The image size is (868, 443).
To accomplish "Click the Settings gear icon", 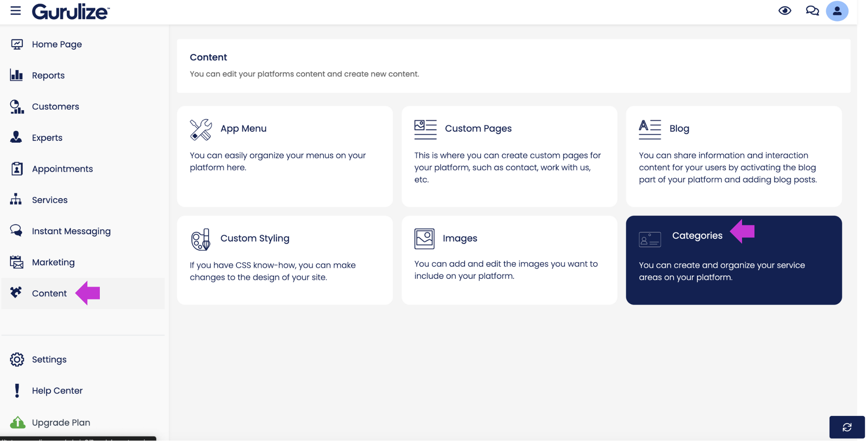I will [17, 359].
